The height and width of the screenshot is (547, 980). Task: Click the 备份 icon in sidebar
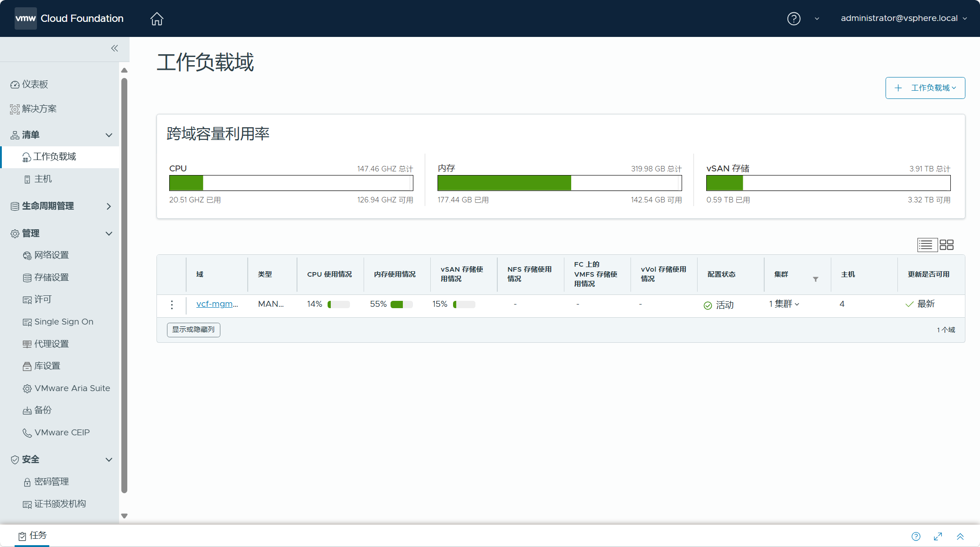pos(27,411)
